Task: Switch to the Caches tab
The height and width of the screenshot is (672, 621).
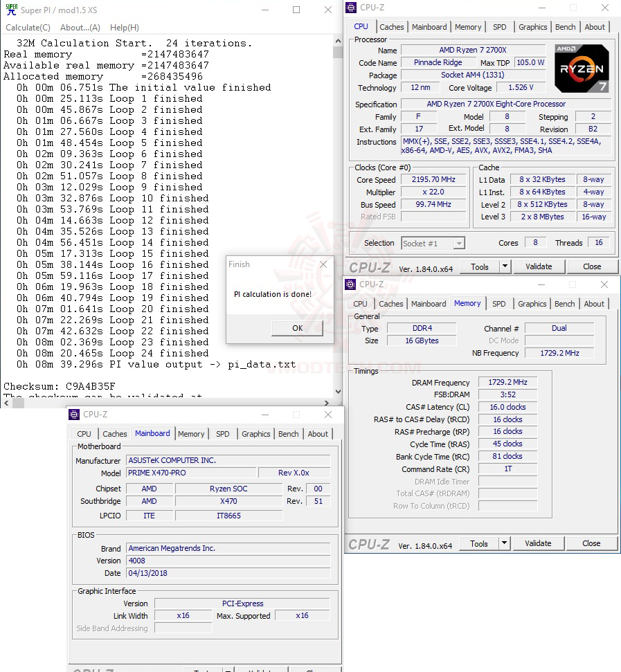Action: (392, 26)
